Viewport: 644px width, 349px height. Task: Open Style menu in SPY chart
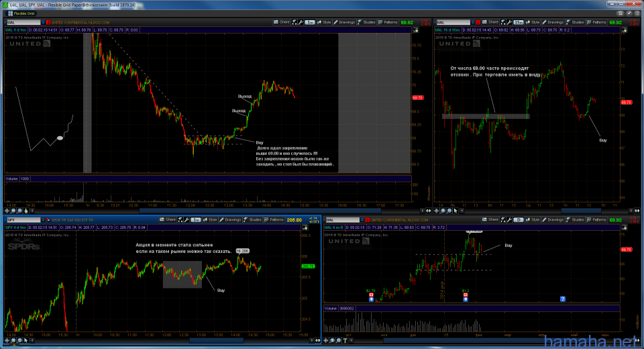coord(209,220)
